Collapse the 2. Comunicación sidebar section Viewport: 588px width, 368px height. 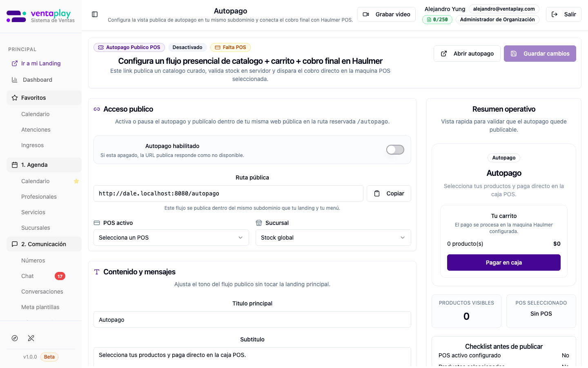(44, 244)
